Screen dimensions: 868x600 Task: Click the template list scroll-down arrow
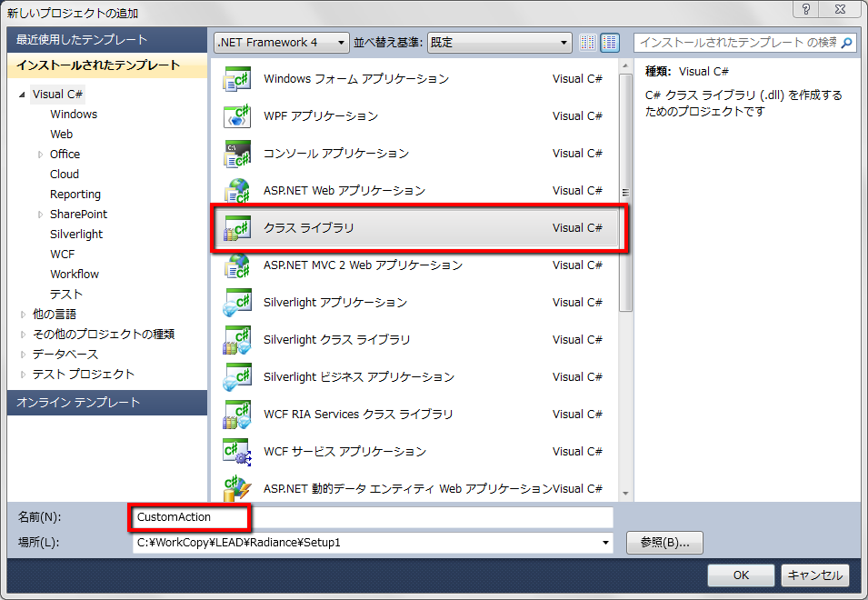(x=625, y=493)
